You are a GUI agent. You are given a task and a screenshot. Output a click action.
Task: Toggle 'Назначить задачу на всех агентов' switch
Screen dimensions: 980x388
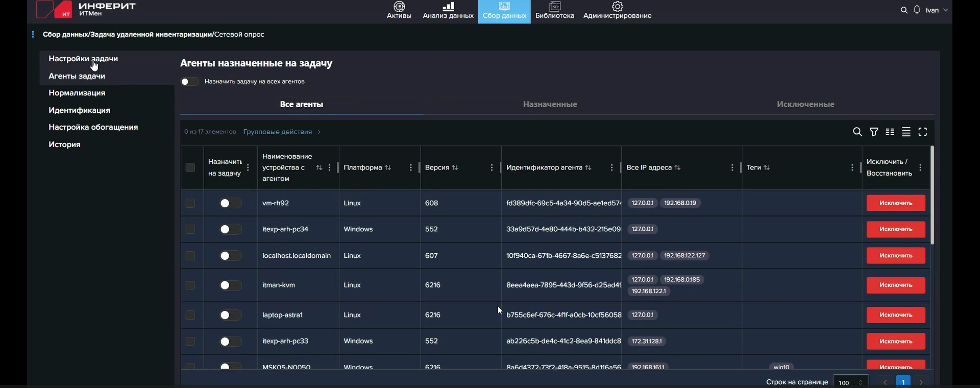(189, 82)
